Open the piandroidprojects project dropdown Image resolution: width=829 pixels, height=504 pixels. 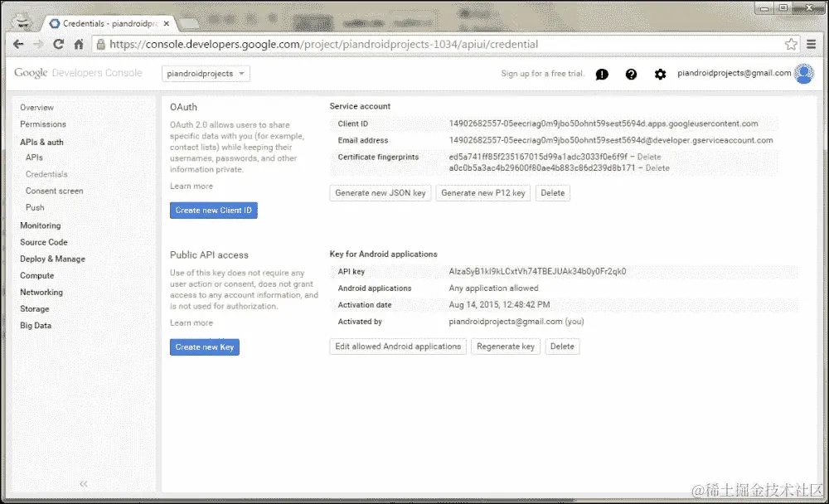[x=206, y=74]
